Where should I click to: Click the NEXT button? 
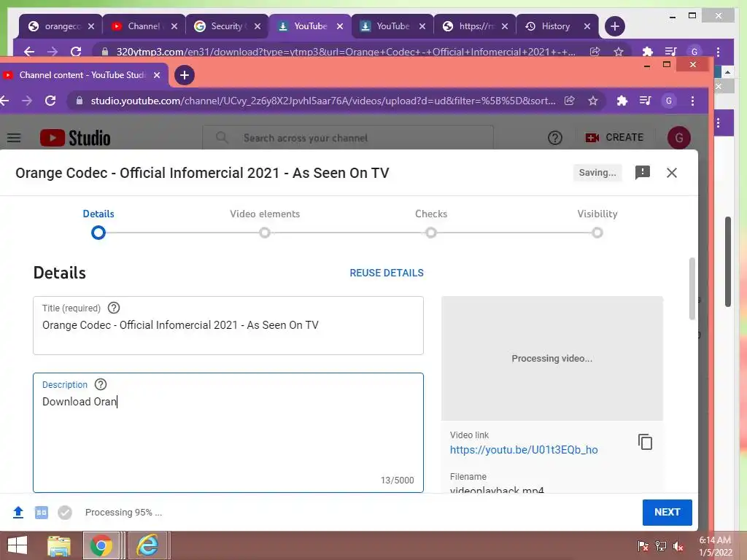667,513
